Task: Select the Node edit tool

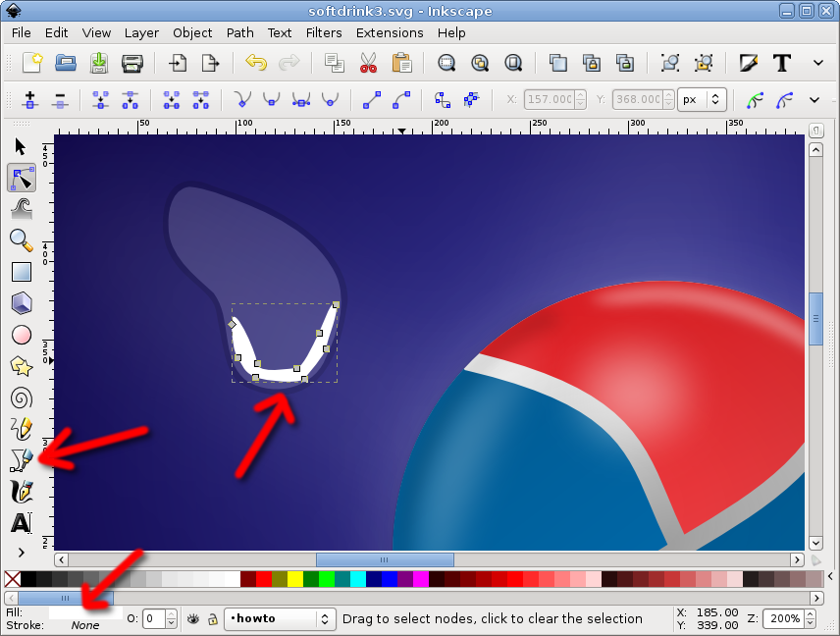Action: pyautogui.click(x=22, y=178)
